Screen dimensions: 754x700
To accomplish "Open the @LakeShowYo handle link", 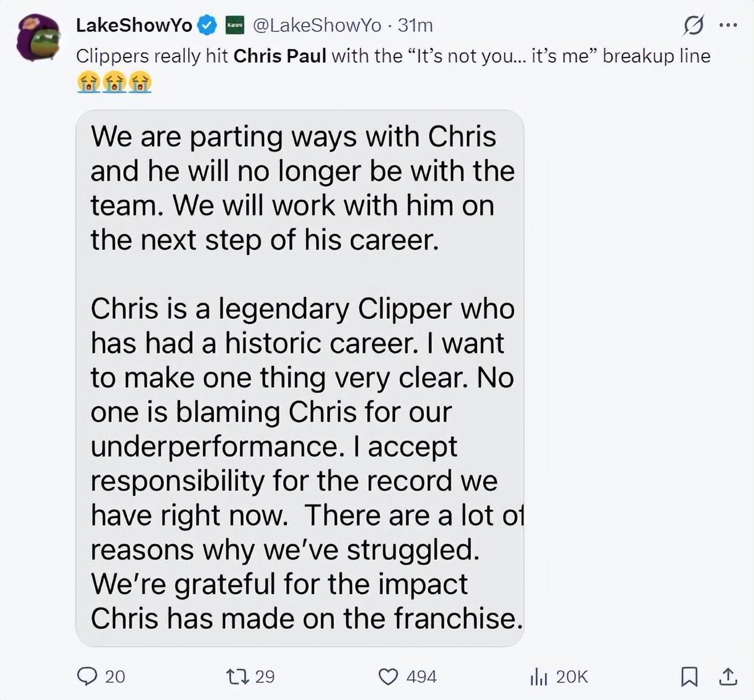I will (x=317, y=25).
